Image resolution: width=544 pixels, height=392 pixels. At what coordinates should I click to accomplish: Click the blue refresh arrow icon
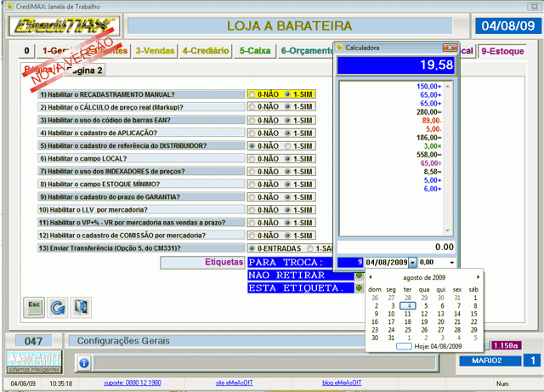pos(57,306)
